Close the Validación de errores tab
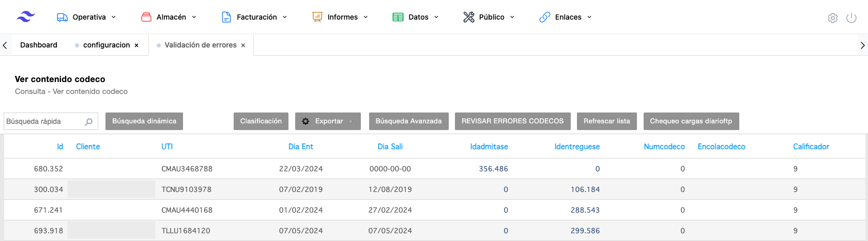868x241 pixels. tap(243, 45)
